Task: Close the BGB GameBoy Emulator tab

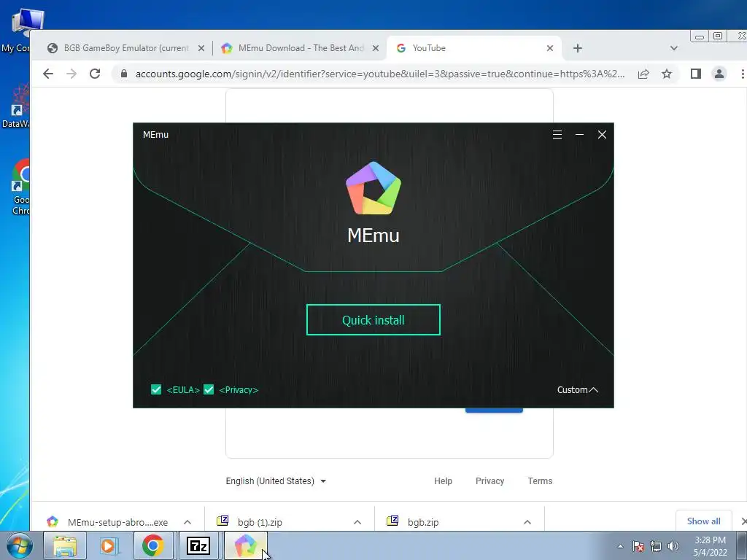Action: click(x=201, y=48)
